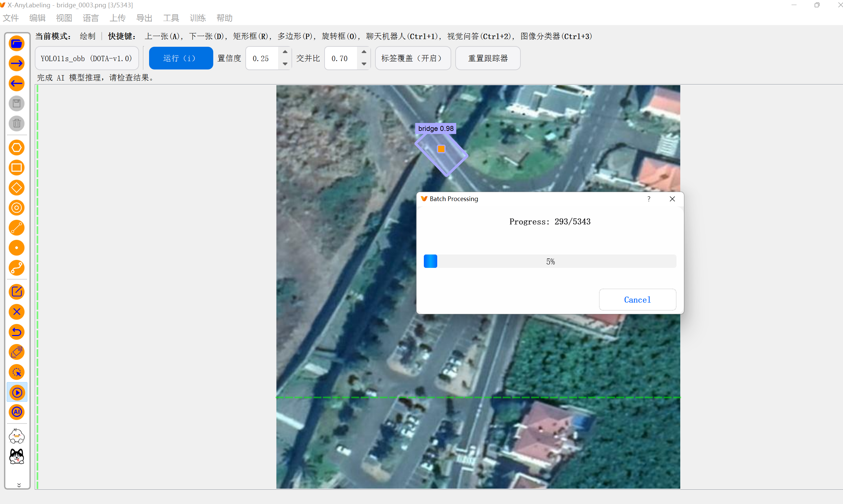Image resolution: width=843 pixels, height=504 pixels.
Task: Open the 工具 tools menu
Action: 171,18
